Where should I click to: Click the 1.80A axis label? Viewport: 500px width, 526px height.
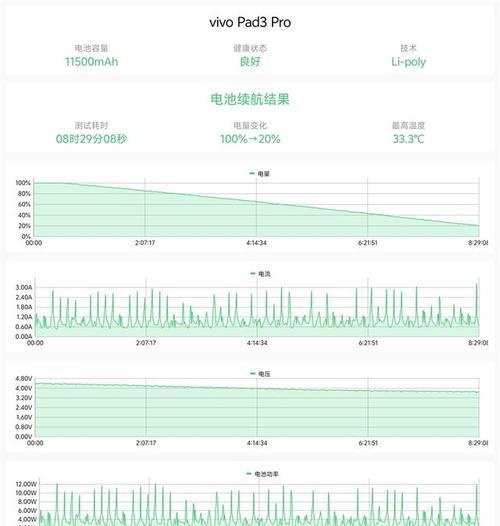point(24,307)
